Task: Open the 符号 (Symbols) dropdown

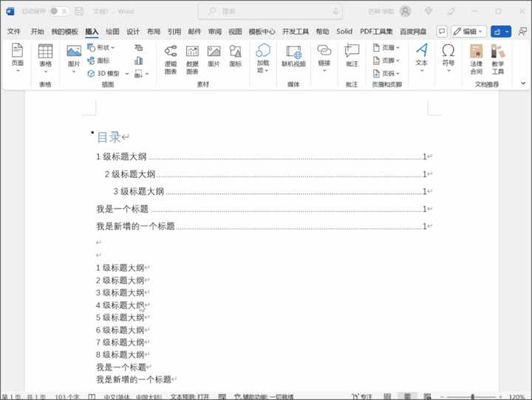Action: pyautogui.click(x=449, y=58)
